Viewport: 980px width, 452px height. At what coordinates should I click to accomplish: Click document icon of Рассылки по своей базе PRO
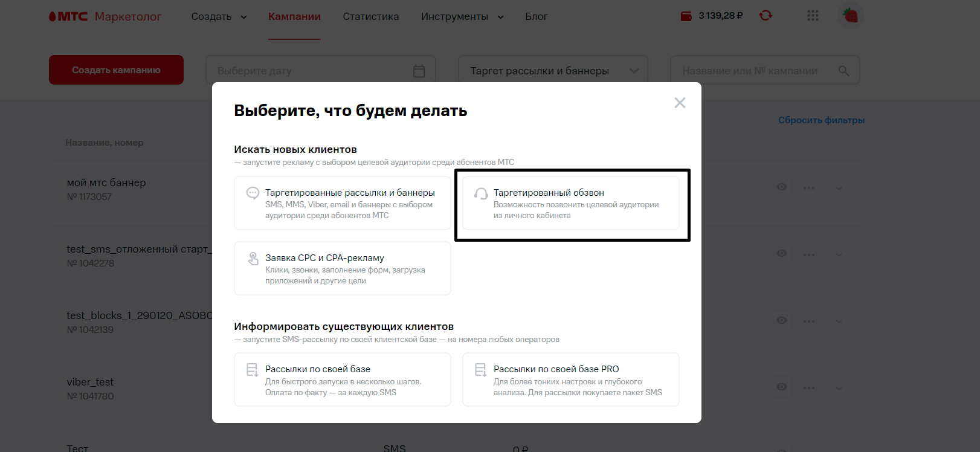tap(481, 370)
